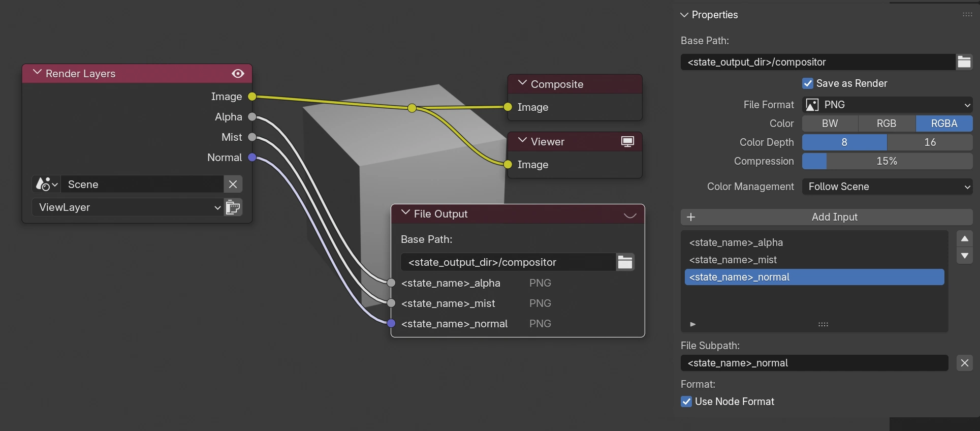Uncheck Use Node Format
Screen dimensions: 980x431
pos(686,402)
